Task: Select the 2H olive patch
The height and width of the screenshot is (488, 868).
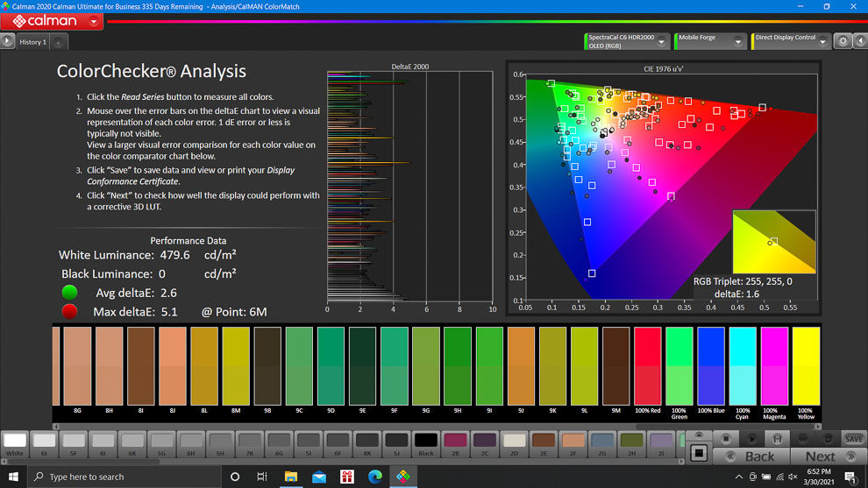Action: (x=631, y=443)
